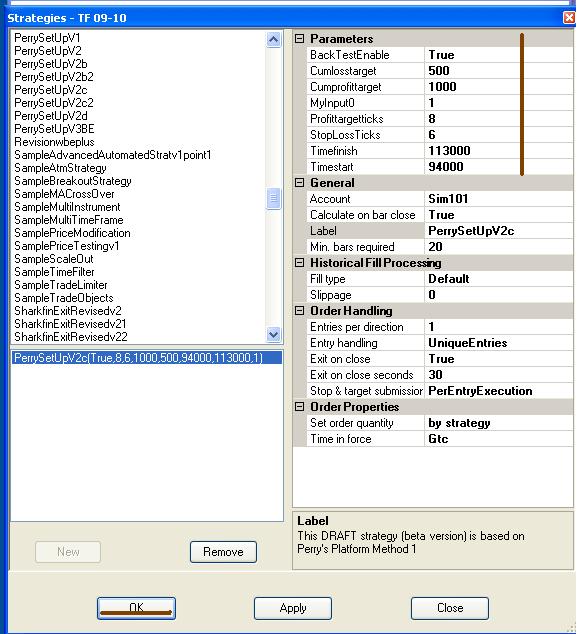This screenshot has width=580, height=634.
Task: Select SampleMACrossOver strategy
Action: point(64,194)
